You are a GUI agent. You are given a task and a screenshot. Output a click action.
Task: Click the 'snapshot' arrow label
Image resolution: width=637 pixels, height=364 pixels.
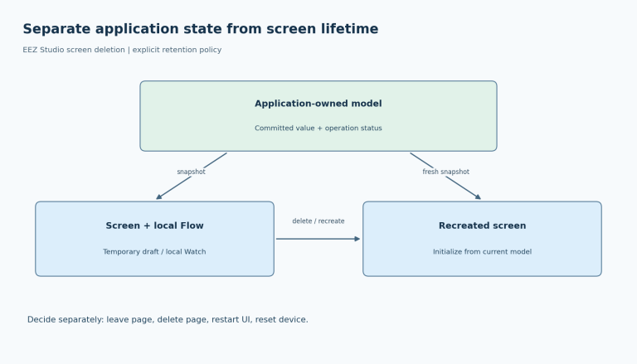click(191, 172)
